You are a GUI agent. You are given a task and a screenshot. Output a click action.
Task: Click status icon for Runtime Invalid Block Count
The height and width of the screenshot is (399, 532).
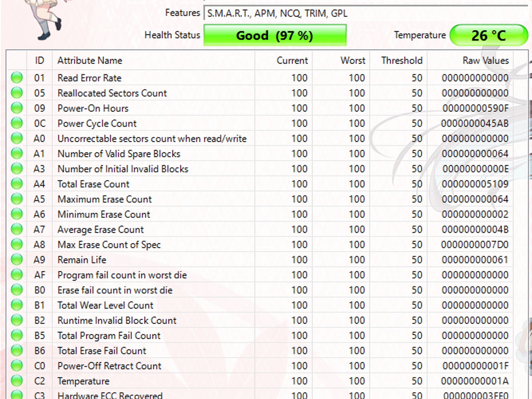tap(17, 320)
